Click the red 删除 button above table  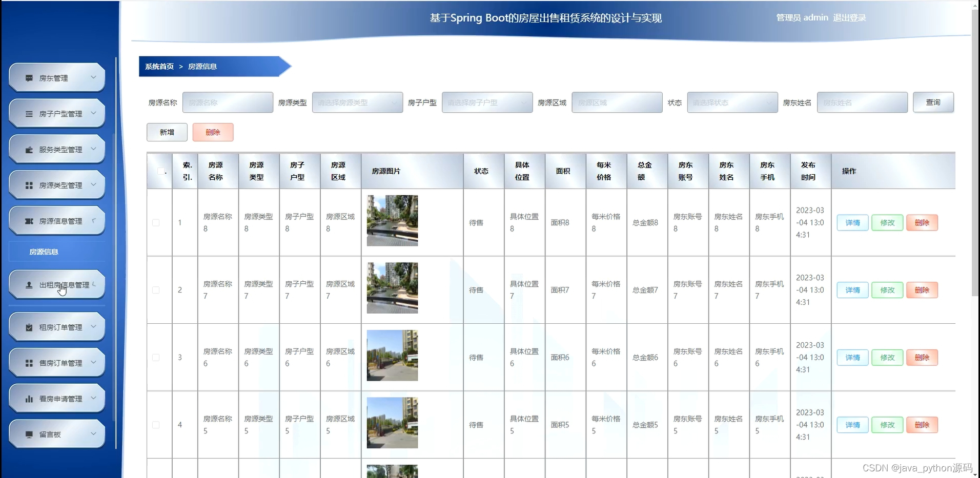point(213,132)
